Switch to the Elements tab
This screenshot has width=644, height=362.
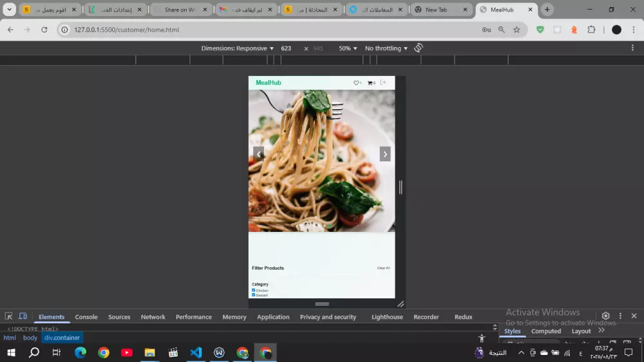[x=52, y=317]
